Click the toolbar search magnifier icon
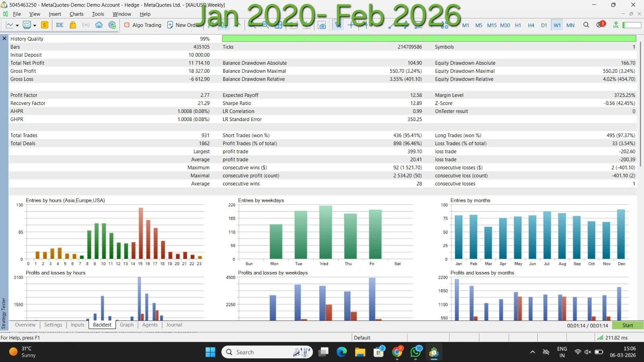Image resolution: width=644 pixels, height=362 pixels. [x=586, y=25]
